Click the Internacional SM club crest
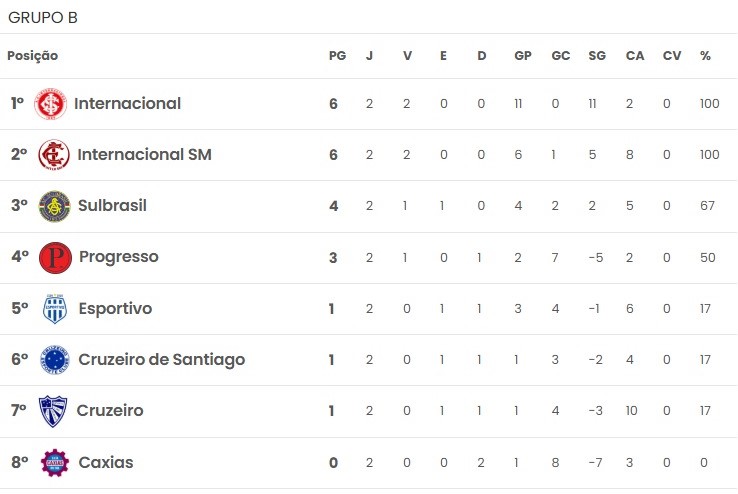This screenshot has width=738, height=494. [54, 154]
